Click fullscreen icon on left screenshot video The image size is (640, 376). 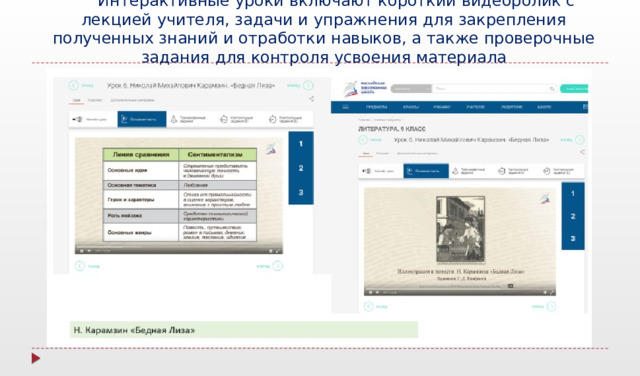tap(278, 251)
